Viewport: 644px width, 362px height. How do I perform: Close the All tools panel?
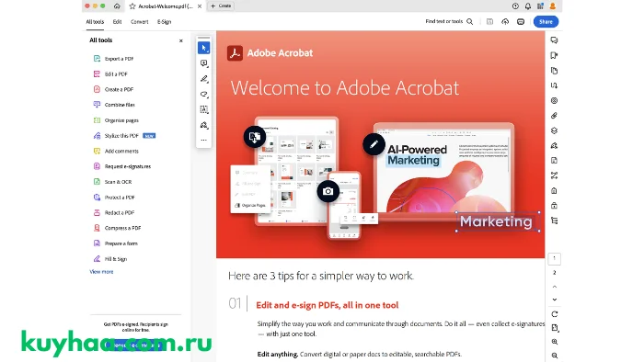click(180, 40)
